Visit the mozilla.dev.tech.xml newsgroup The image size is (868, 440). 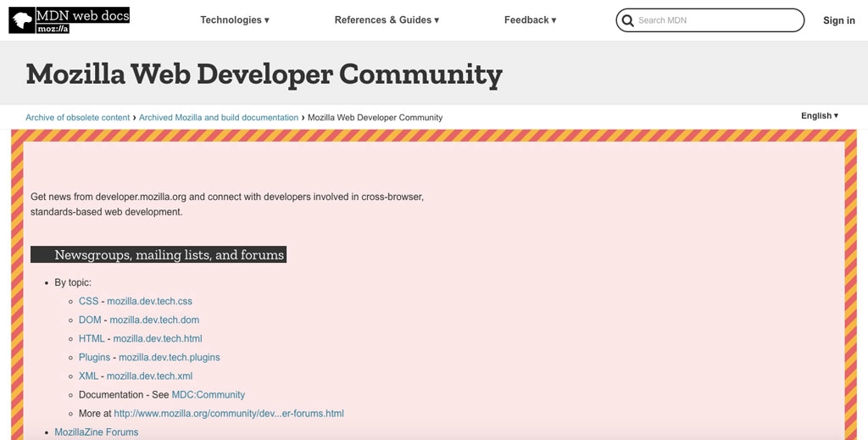click(x=149, y=376)
